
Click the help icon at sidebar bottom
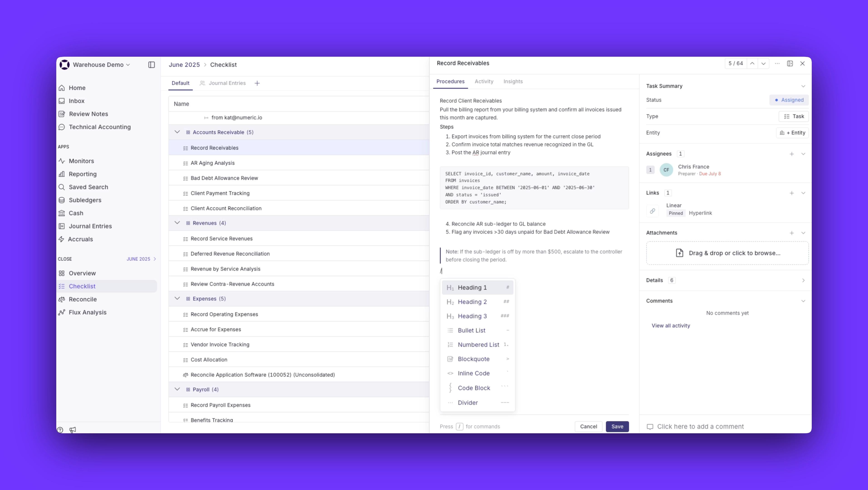tap(60, 430)
